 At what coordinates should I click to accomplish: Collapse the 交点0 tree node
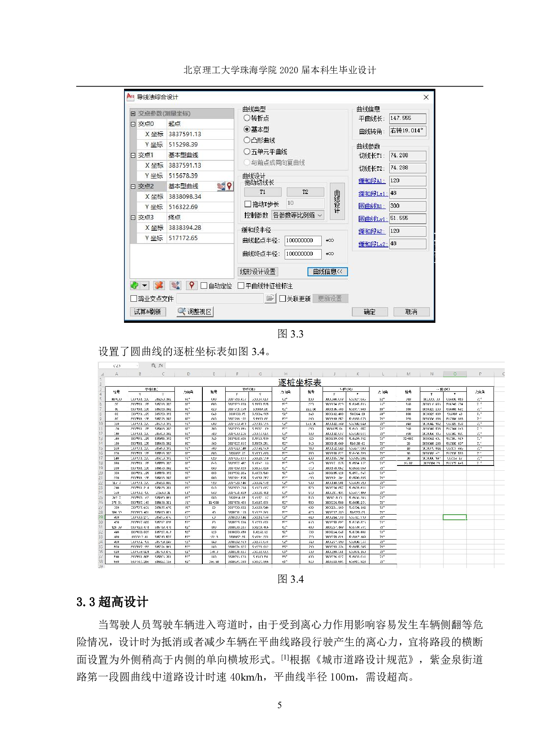coord(133,124)
